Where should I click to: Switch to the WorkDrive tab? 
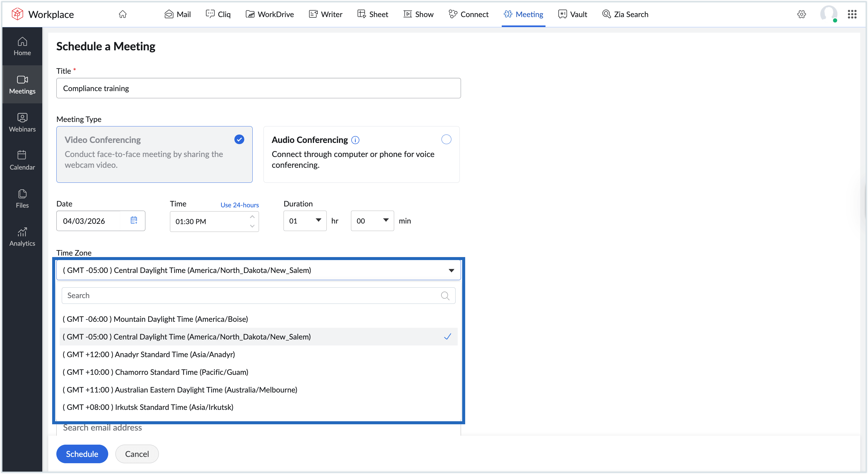click(269, 14)
